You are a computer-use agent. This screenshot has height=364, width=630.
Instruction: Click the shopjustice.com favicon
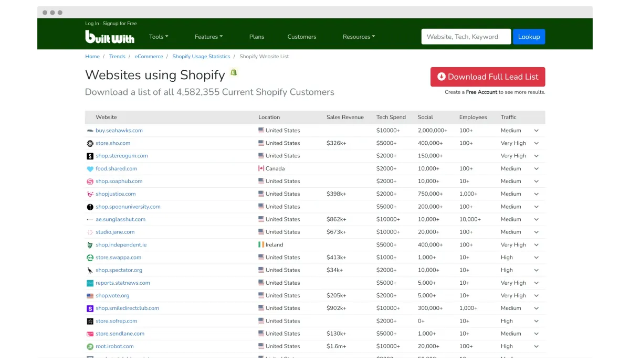point(90,194)
